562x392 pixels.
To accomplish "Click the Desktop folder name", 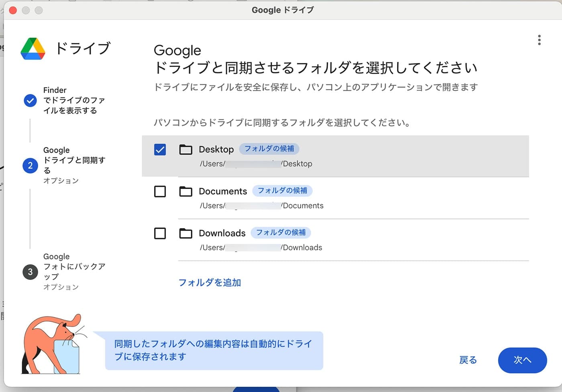I will 216,149.
